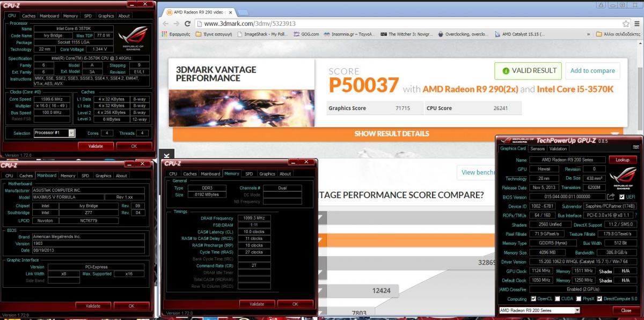Viewport: 644px width, 320px height.
Task: Open the ImageShack bookmark
Action: (262, 34)
